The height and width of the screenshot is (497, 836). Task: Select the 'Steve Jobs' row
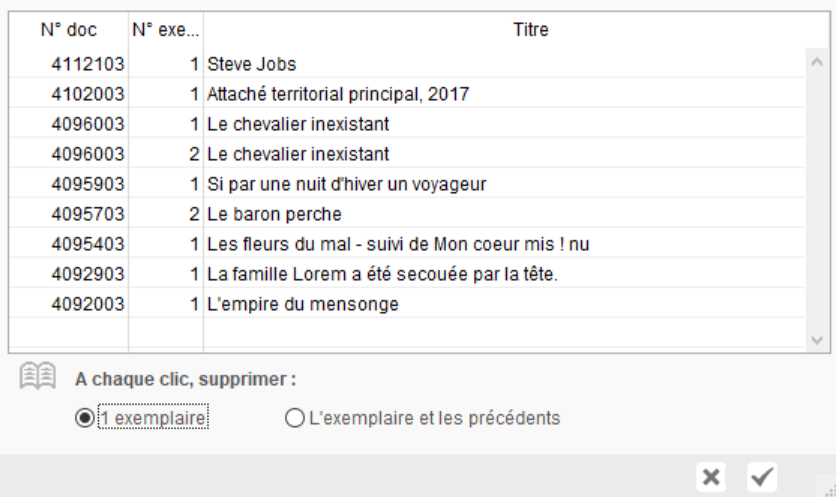pos(407,64)
